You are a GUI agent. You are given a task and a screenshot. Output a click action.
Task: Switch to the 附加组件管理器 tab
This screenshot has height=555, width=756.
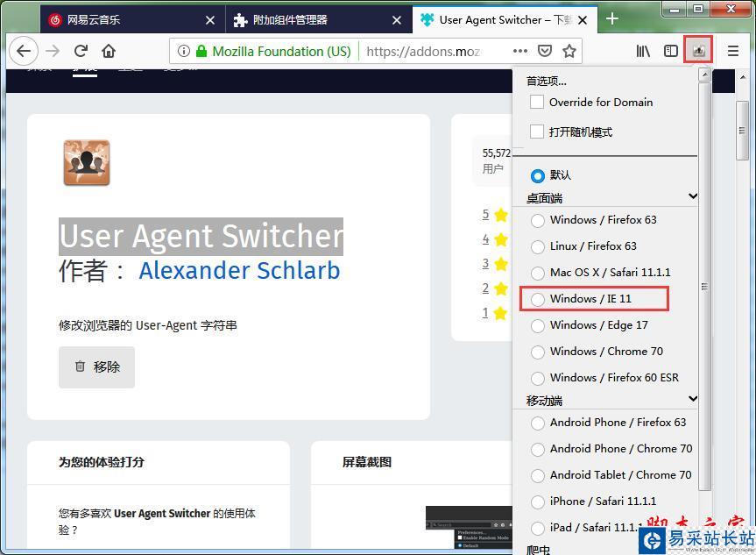318,20
